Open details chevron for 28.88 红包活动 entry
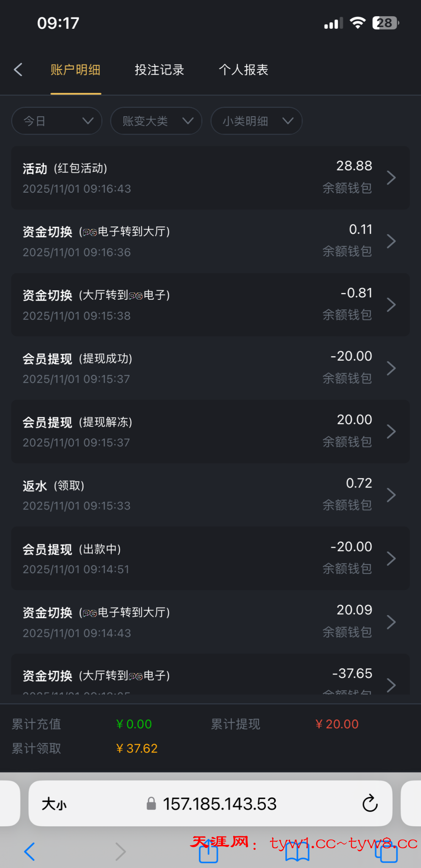 pos(391,178)
